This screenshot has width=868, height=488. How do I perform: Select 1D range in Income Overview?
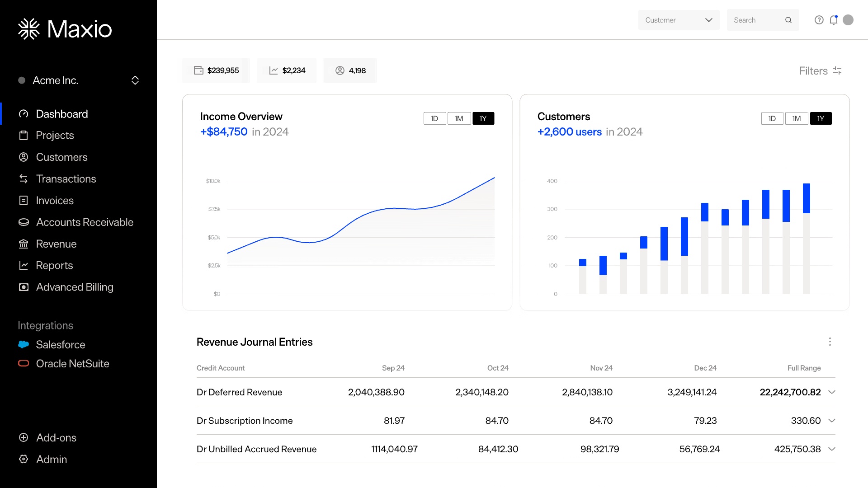pyautogui.click(x=434, y=118)
